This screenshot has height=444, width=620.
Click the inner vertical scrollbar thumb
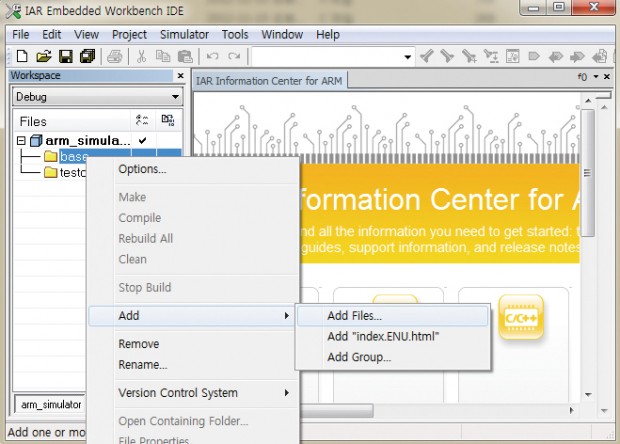(588, 173)
